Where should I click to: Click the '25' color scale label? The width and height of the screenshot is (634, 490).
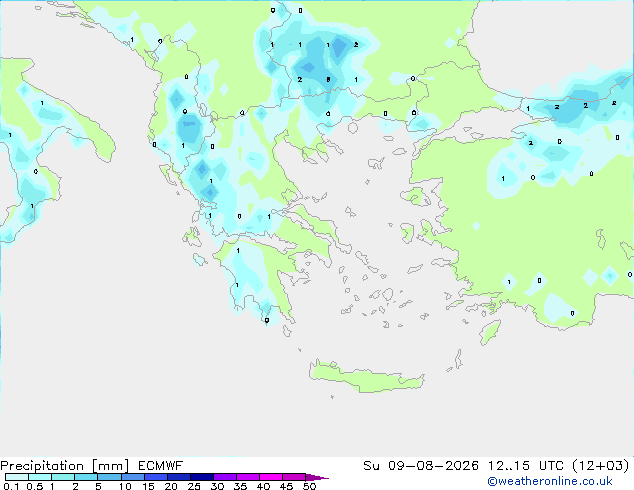click(x=194, y=486)
